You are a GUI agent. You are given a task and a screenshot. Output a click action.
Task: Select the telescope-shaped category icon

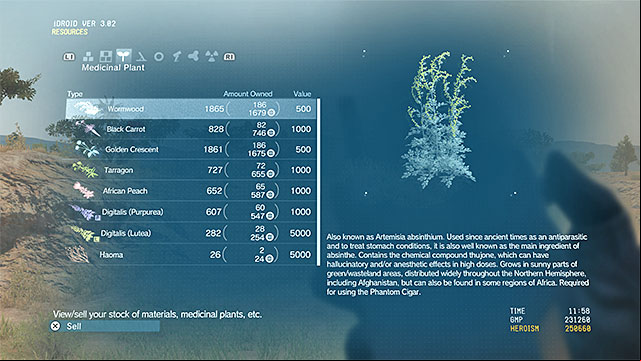pyautogui.click(x=176, y=56)
